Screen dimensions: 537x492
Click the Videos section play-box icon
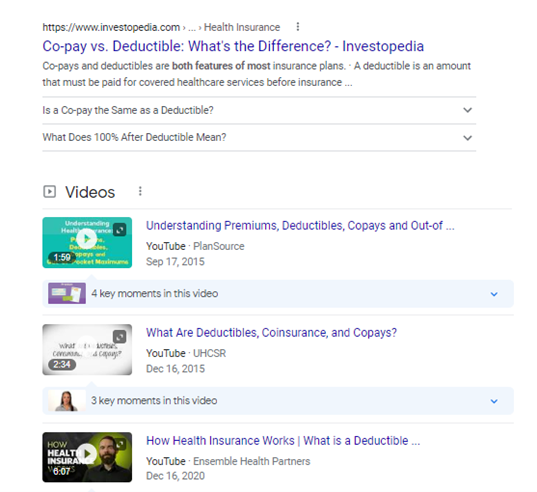(49, 191)
